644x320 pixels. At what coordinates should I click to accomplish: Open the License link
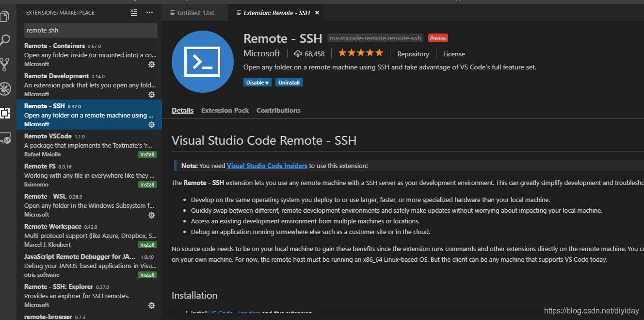[x=454, y=54]
